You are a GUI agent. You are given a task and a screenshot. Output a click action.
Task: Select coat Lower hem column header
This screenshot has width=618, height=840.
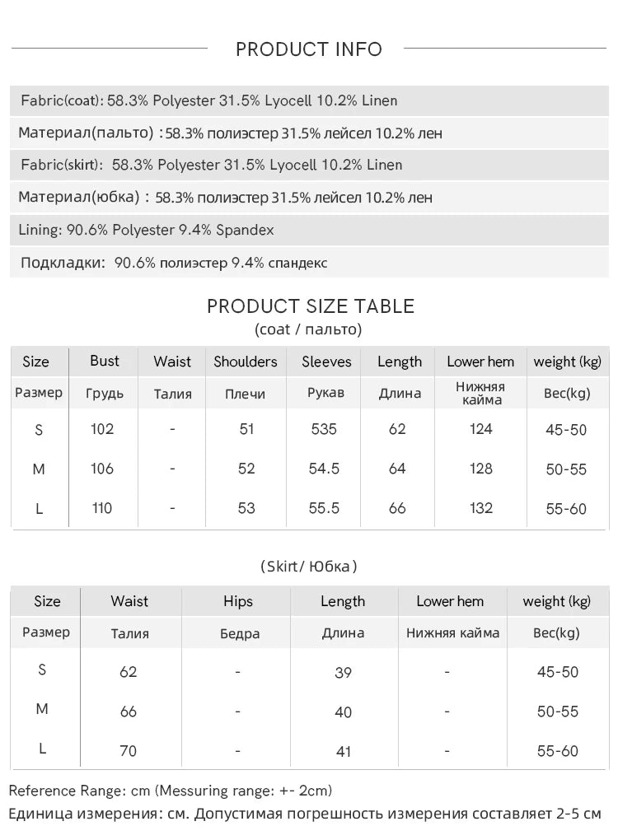coord(480,362)
